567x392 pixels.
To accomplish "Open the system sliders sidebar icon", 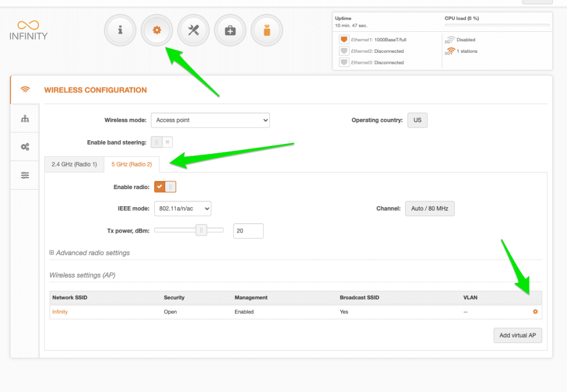I will pos(25,175).
